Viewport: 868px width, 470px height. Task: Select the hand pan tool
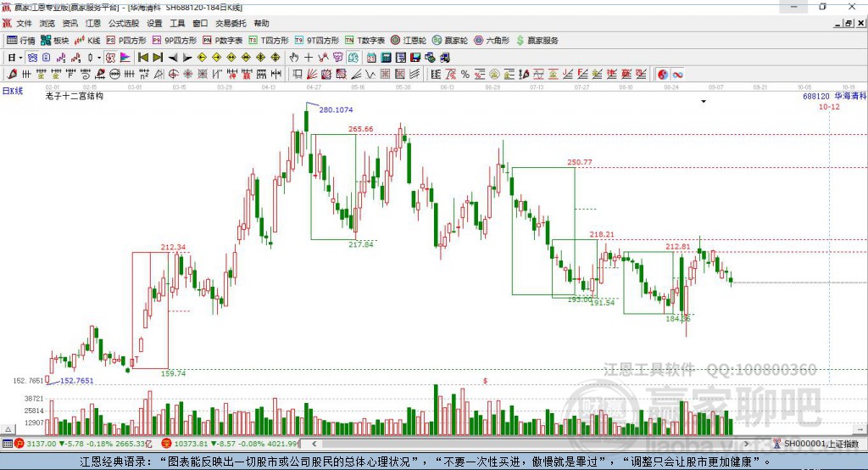[294, 58]
